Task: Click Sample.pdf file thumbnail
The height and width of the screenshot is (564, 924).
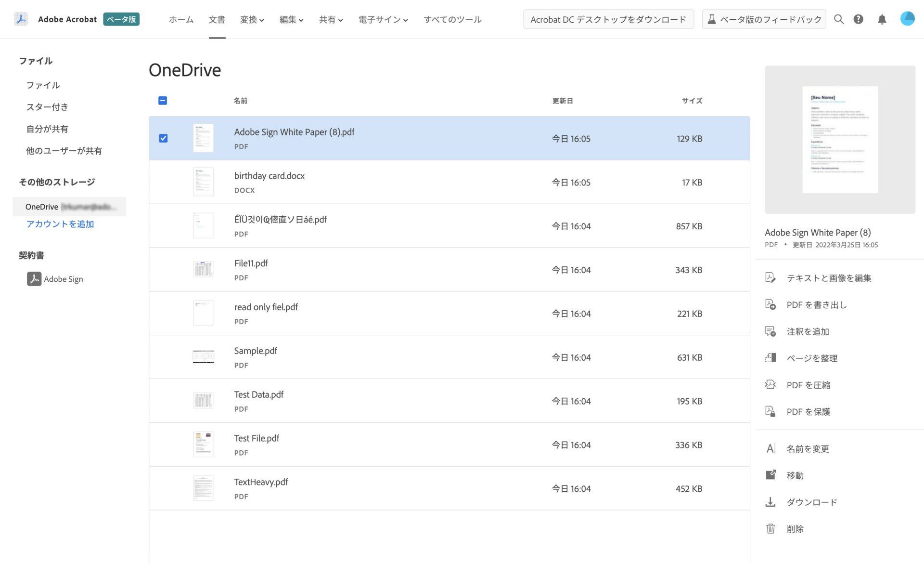Action: (203, 357)
